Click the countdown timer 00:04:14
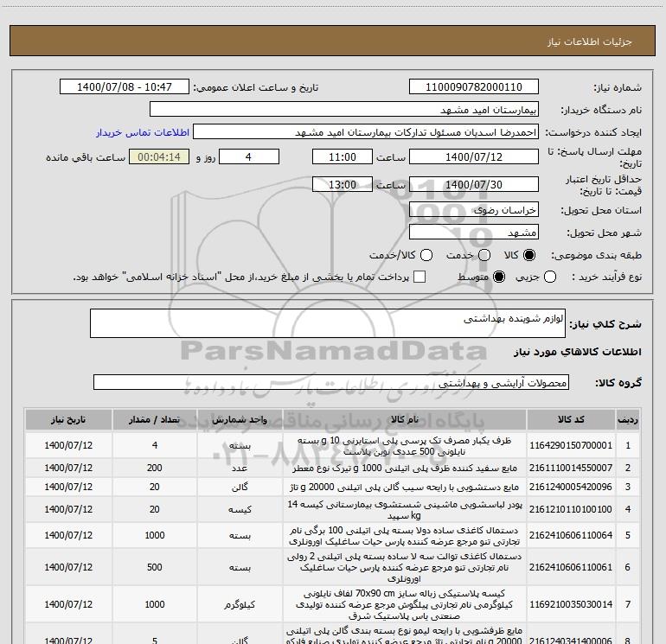This screenshot has width=666, height=644. (159, 156)
